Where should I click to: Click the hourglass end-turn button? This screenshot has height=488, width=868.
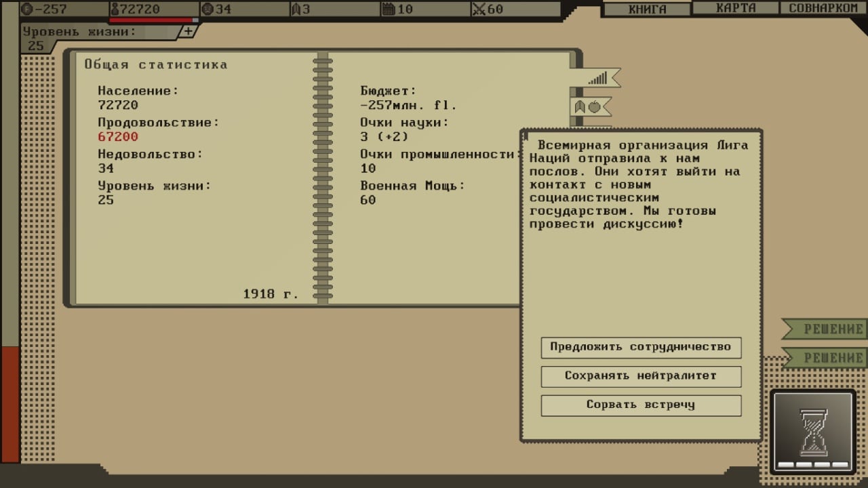812,431
